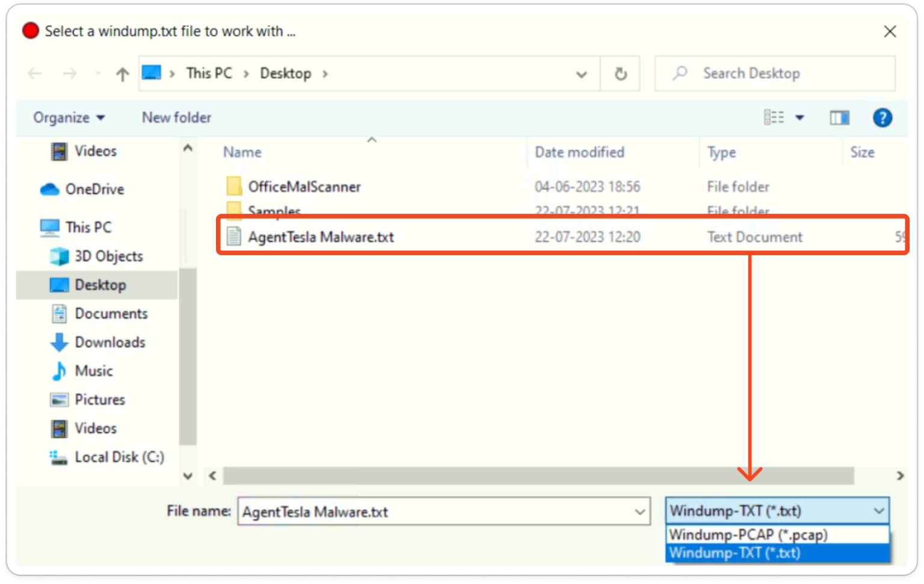The height and width of the screenshot is (584, 924).
Task: Click the up one level arrow
Action: 123,74
